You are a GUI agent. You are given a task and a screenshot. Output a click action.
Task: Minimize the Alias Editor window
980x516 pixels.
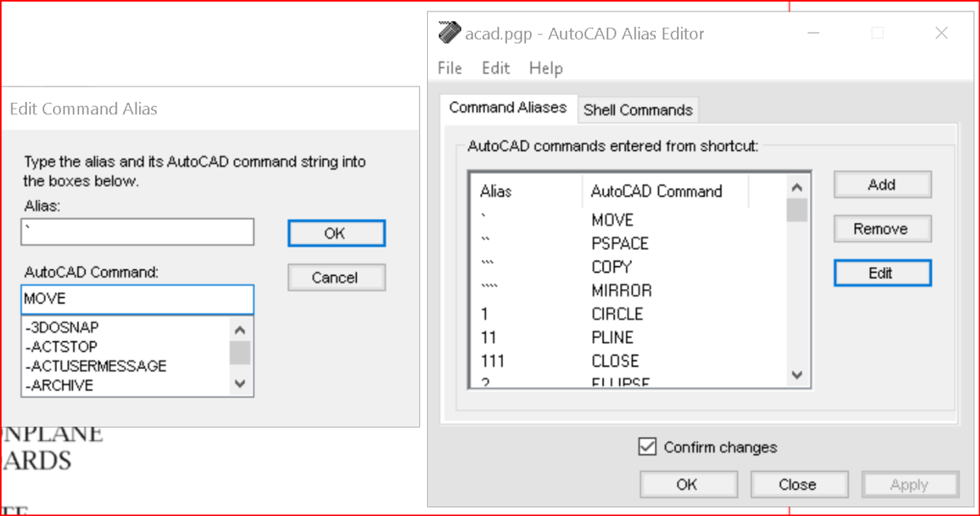point(814,33)
